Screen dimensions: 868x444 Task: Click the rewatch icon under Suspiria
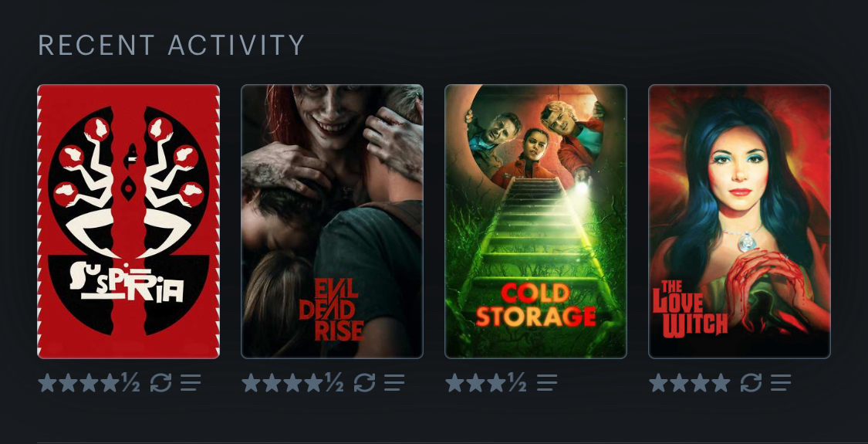tap(160, 382)
